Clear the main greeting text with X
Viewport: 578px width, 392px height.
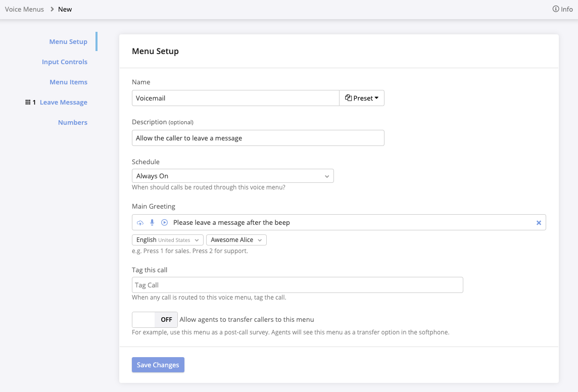(539, 223)
